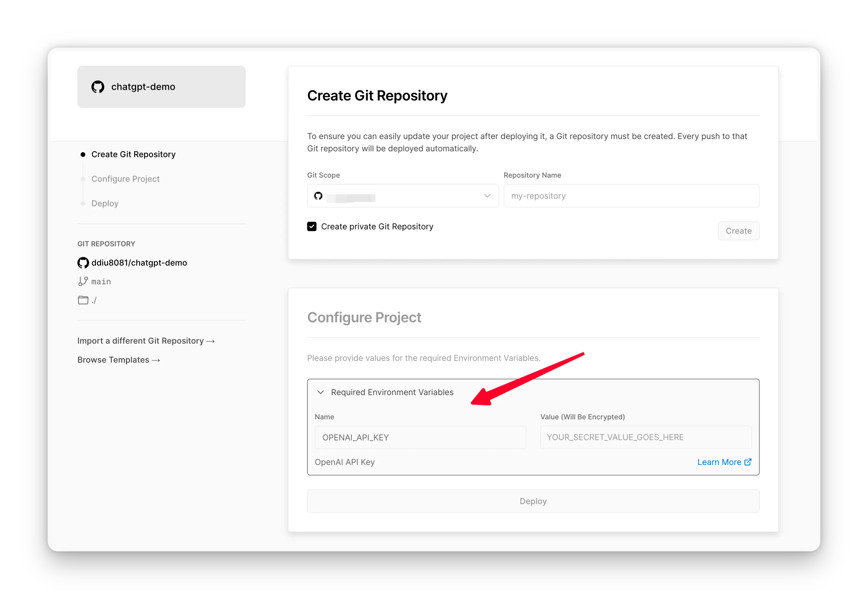The height and width of the screenshot is (599, 868).
Task: Click external link icon after Learn More
Action: [x=748, y=462]
